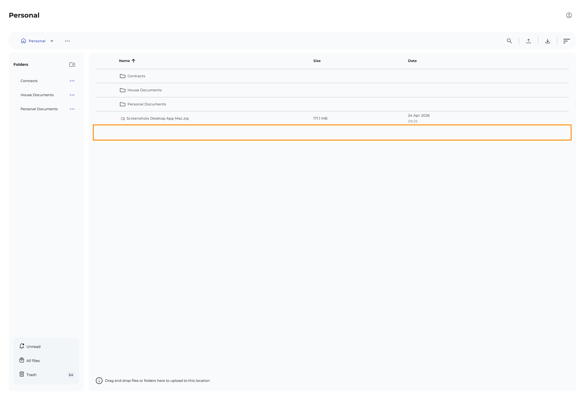
Task: Expand the Personal breadcrumb dropdown arrow
Action: point(52,41)
